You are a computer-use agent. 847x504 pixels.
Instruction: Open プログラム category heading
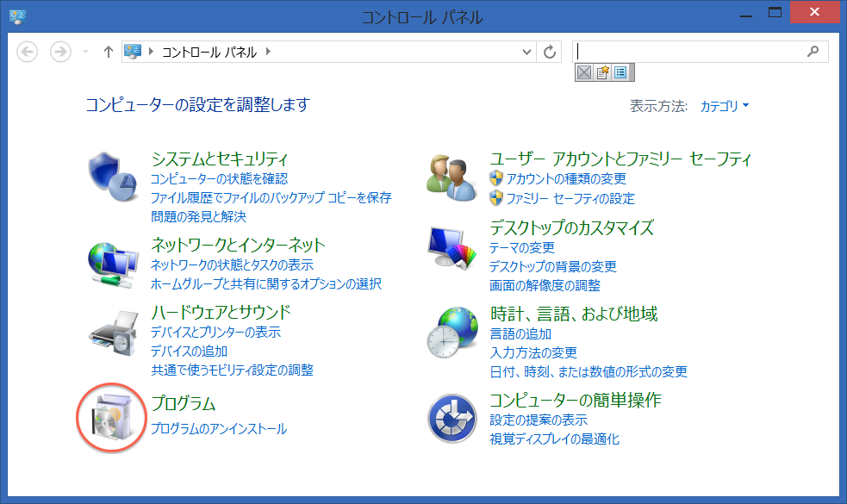pyautogui.click(x=184, y=403)
